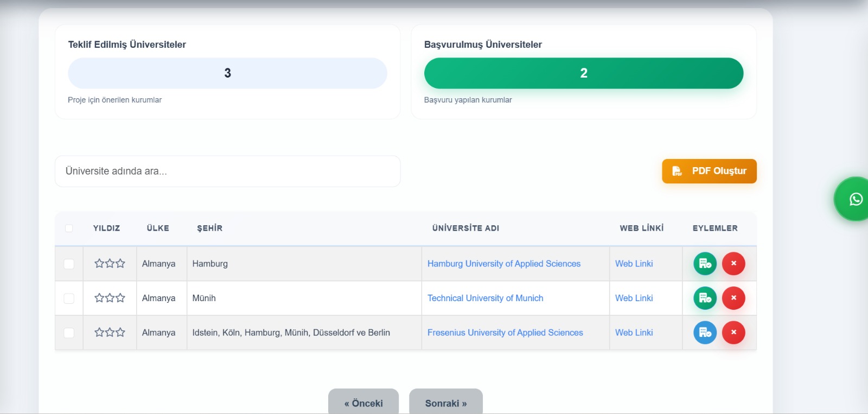Click the green Başvurulmuş Üniversiteler count bar
868x414 pixels.
[x=584, y=73]
